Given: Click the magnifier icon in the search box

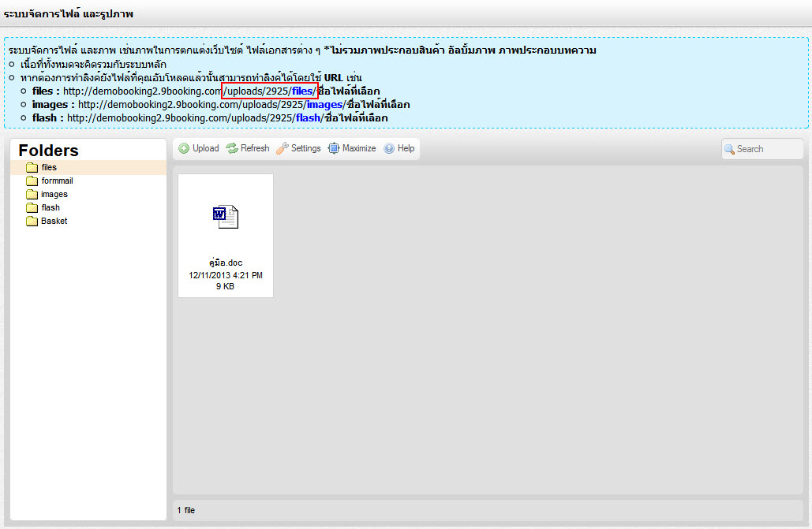Looking at the screenshot, I should [730, 149].
